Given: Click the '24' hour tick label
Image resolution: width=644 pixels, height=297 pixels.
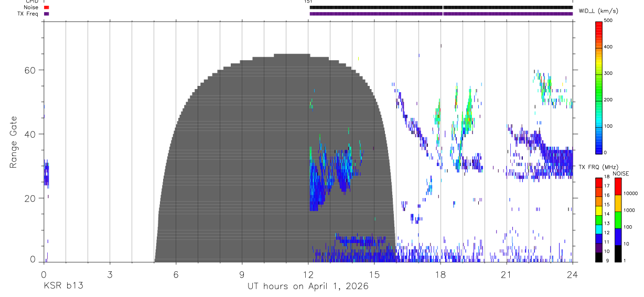Looking at the screenshot, I should (573, 274).
